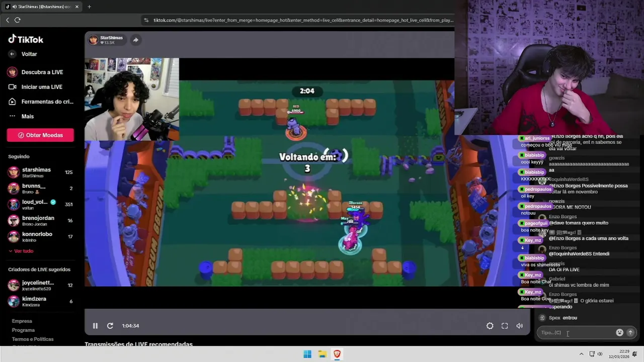Click chat message 'DA OI PA LIVE'
644x362 pixels.
564,269
